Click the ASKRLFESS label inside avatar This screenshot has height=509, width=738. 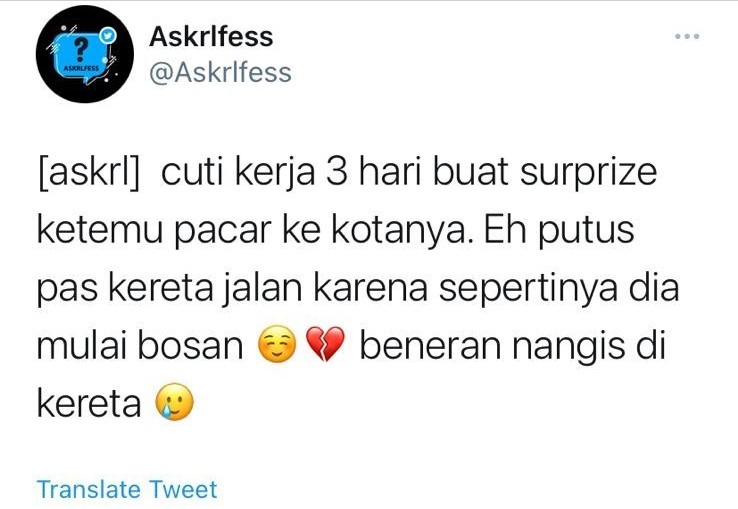coord(81,68)
